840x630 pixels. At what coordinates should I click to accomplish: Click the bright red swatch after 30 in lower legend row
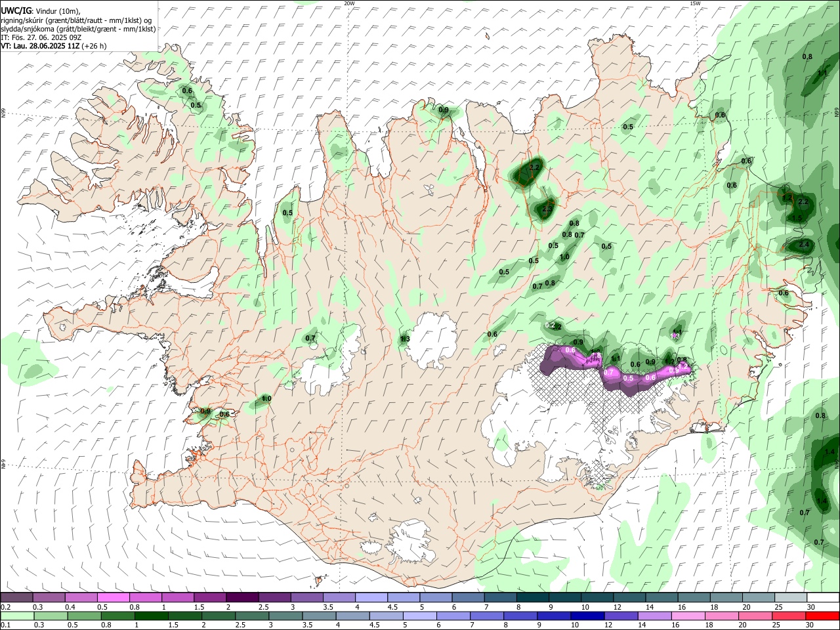pyautogui.click(x=822, y=616)
